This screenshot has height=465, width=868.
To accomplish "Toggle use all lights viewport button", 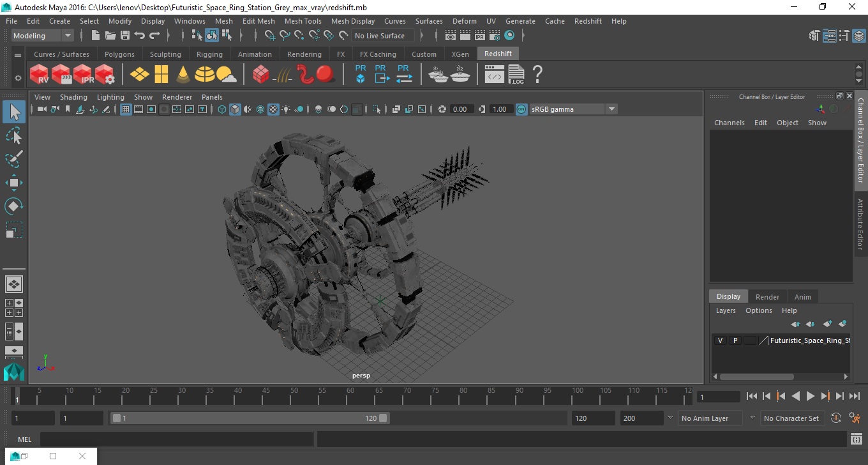I will click(x=286, y=109).
